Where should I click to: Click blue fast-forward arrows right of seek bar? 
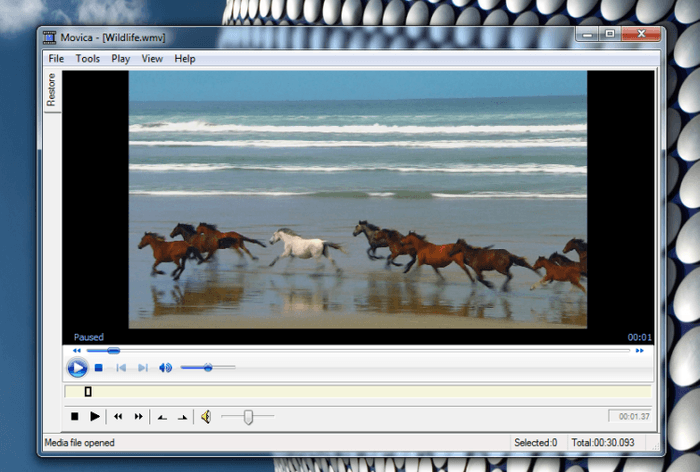pos(640,351)
